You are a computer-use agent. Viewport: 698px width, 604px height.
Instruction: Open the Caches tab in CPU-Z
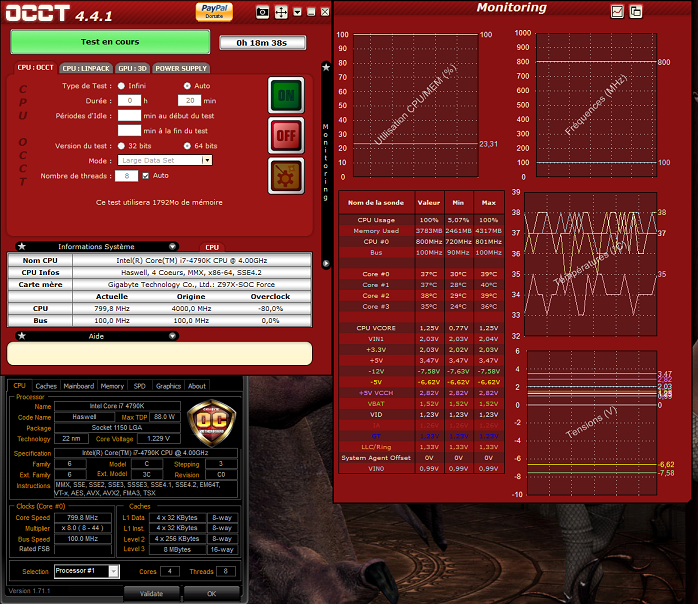click(x=46, y=386)
